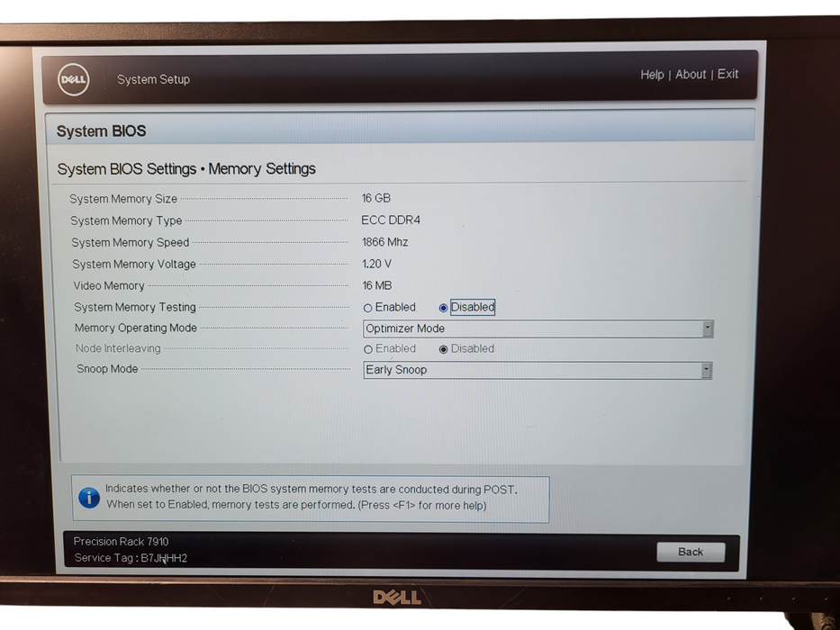Screen dimensions: 840x630
Task: Click the System Memory Testing label
Action: [x=135, y=307]
